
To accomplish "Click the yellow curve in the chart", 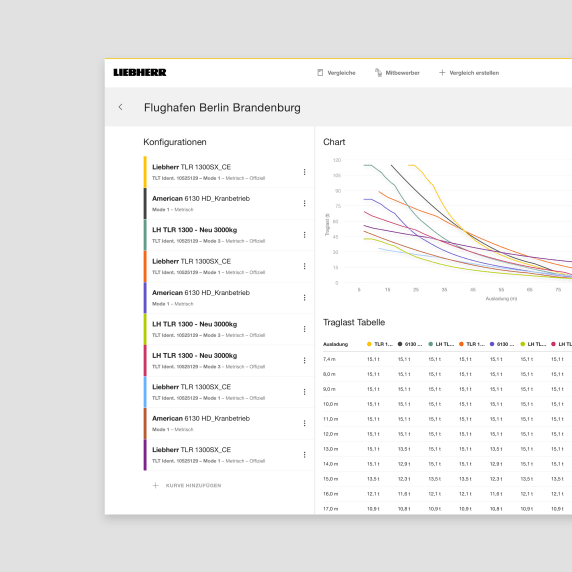I will tap(433, 185).
